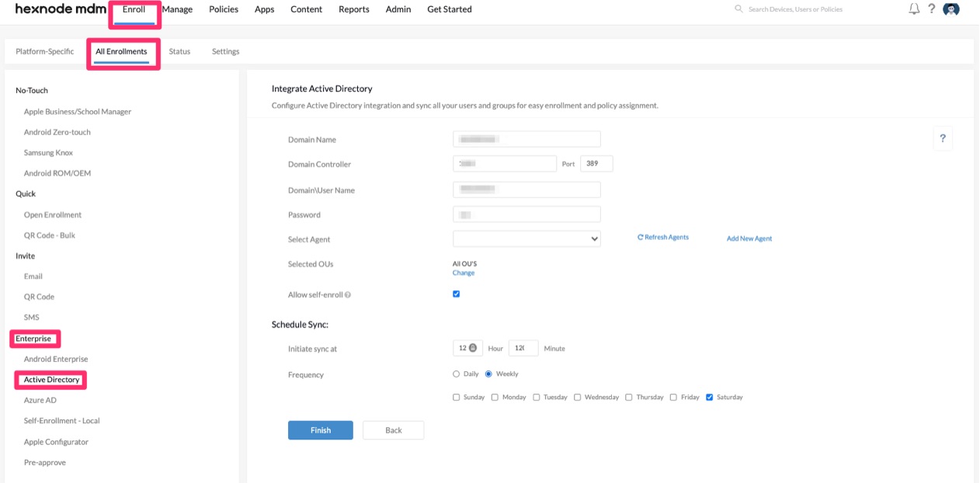Click the Refresh Agents link

(x=663, y=238)
